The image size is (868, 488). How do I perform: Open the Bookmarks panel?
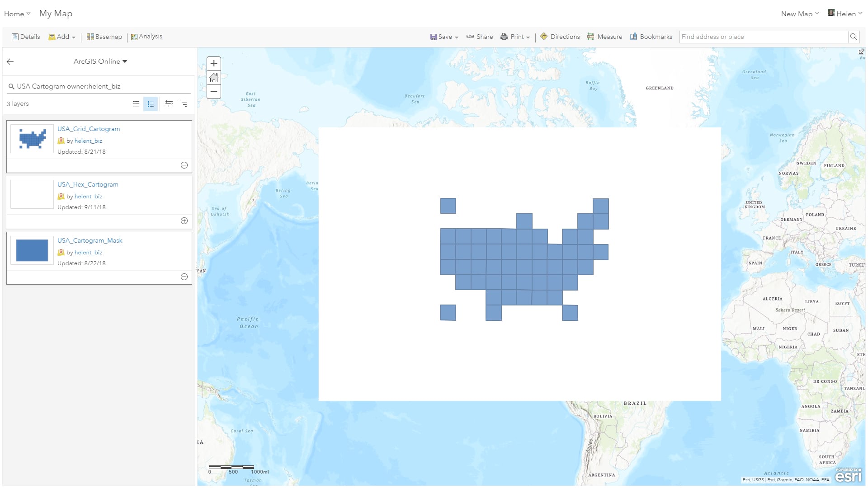pos(651,37)
